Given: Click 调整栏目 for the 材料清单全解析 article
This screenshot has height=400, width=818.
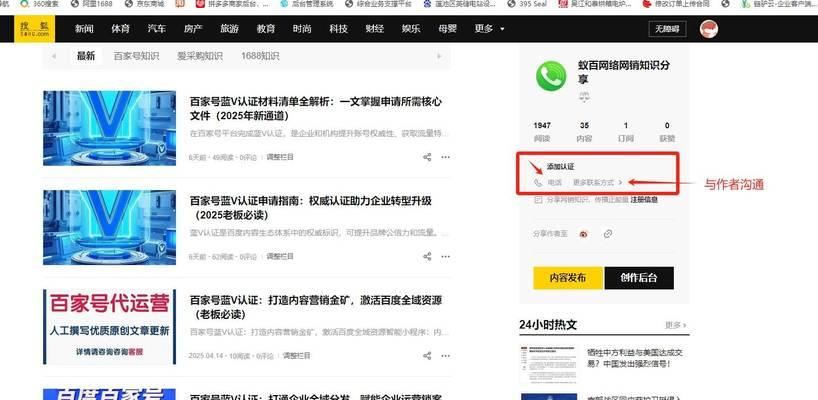Looking at the screenshot, I should pyautogui.click(x=280, y=157).
